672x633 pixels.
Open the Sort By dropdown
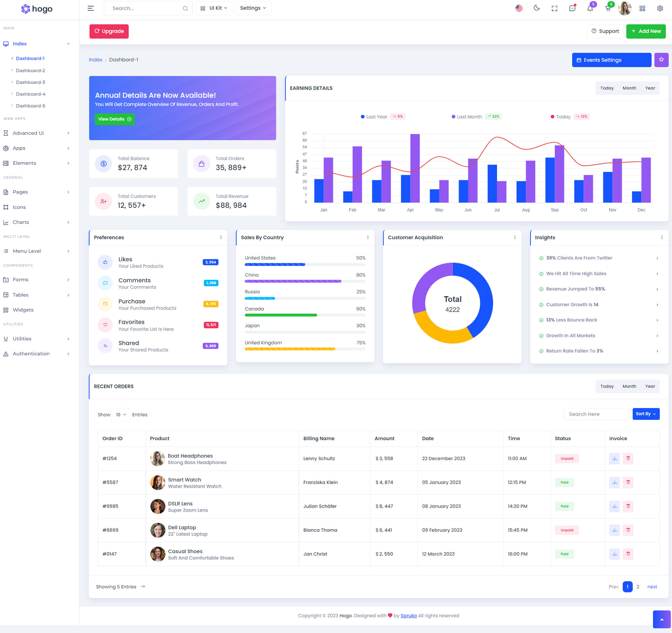click(646, 414)
